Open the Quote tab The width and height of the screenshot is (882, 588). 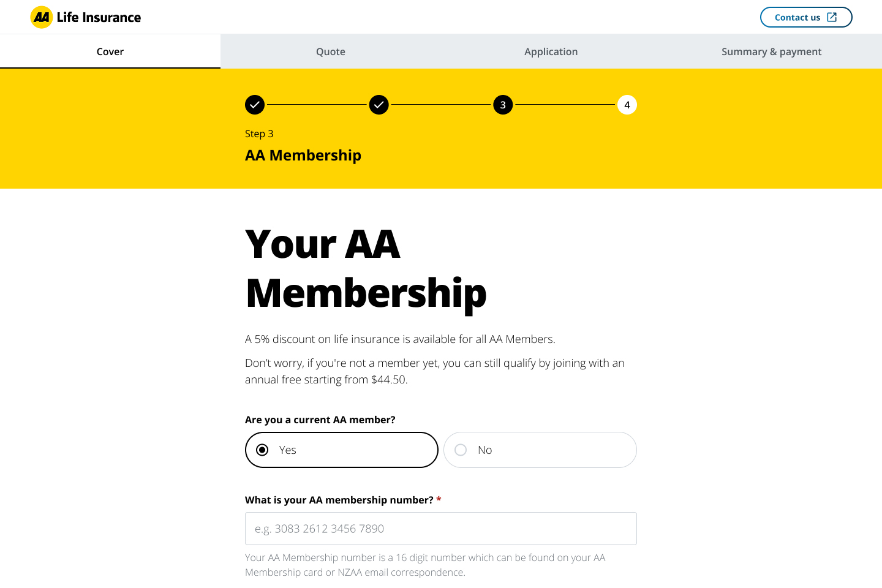(x=331, y=51)
